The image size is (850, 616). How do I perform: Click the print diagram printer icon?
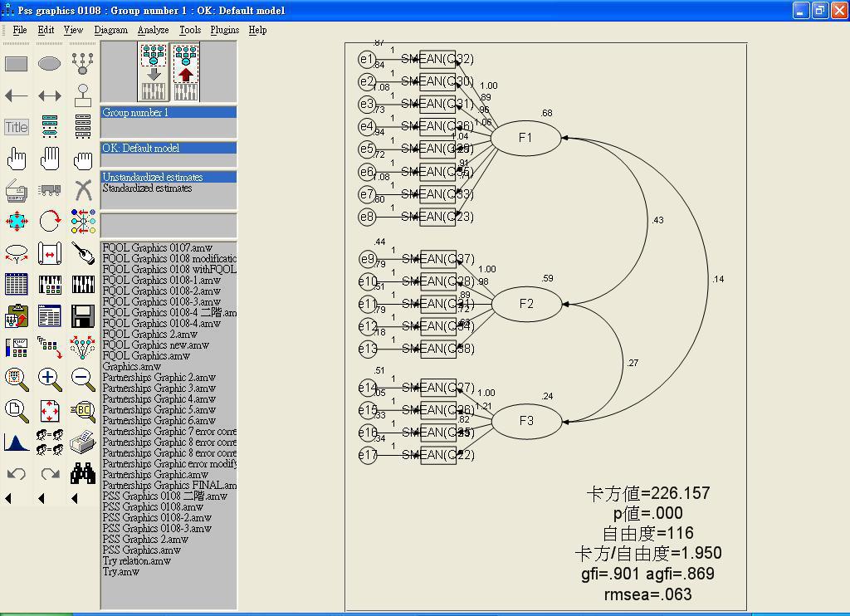83,442
